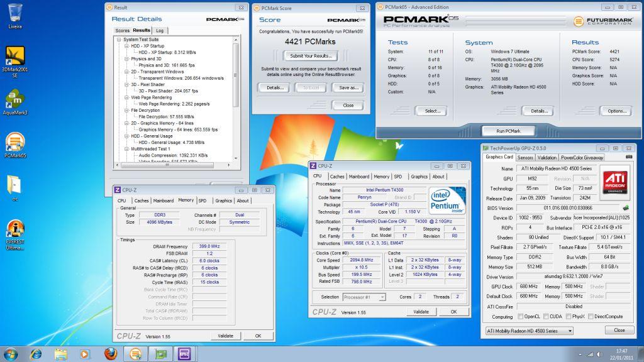Collapse the Physics and 3D node
The image size is (644, 362).
(126, 59)
